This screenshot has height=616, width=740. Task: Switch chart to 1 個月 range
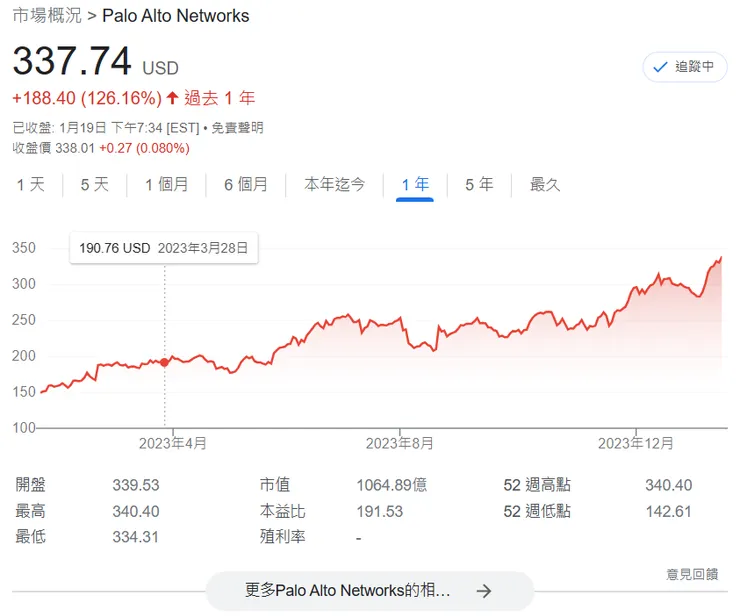(x=166, y=184)
